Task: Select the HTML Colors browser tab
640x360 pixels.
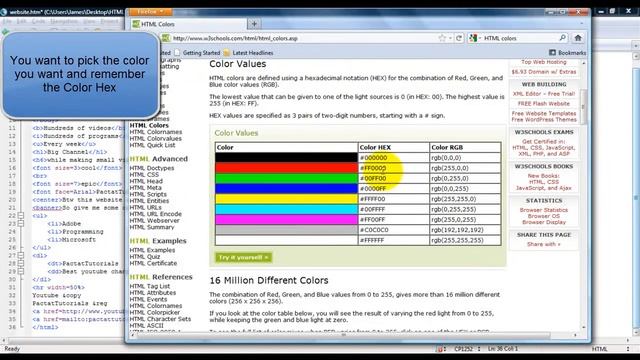Action: pos(189,24)
